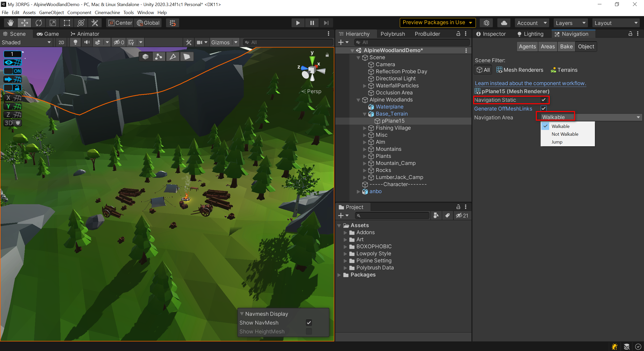Toggle scene effects icon
Viewport: 644px width, 351px height.
click(x=98, y=42)
